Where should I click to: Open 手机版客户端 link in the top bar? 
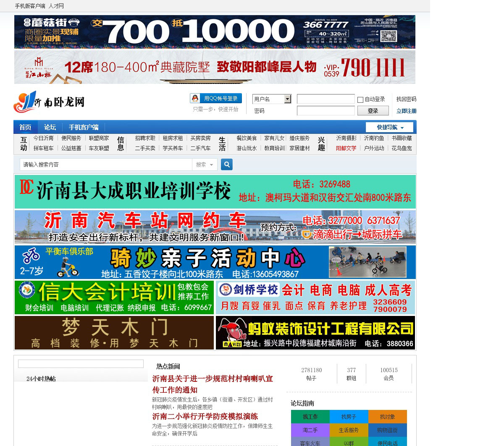click(30, 6)
